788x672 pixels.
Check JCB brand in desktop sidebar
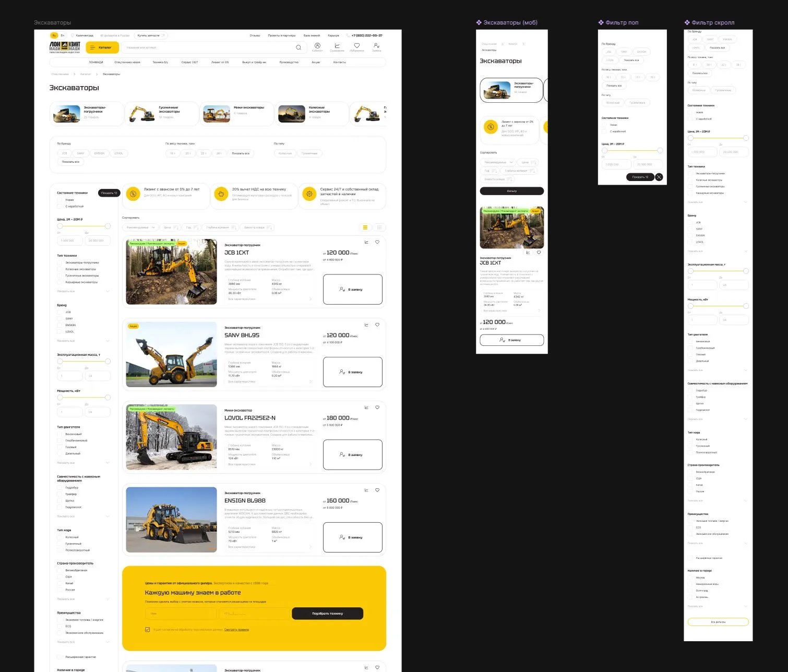tap(59, 312)
